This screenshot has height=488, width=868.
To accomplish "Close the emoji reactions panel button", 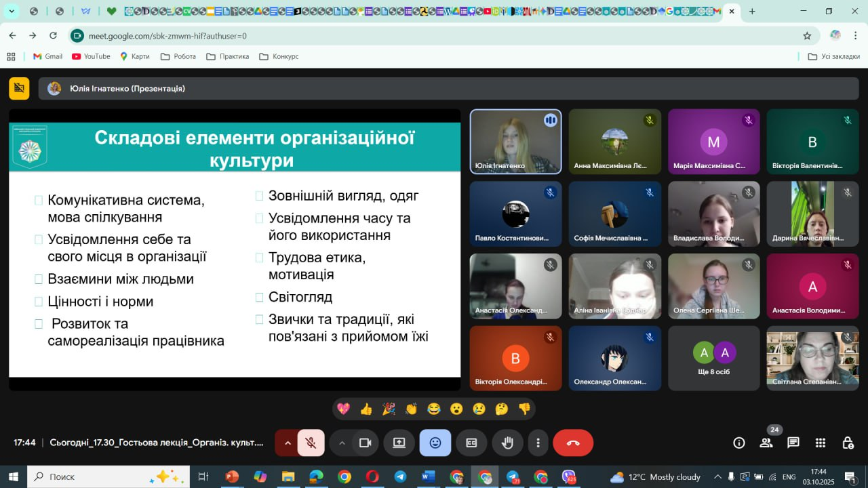I will [435, 443].
